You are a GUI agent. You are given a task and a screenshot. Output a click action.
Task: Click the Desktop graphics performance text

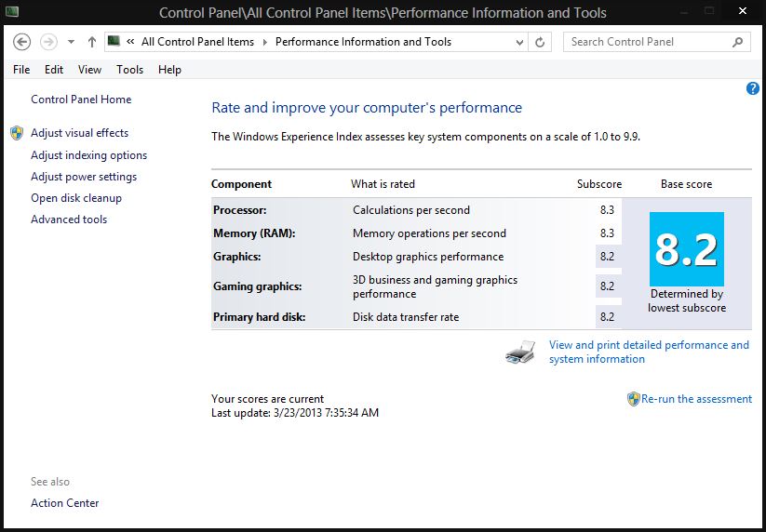[428, 257]
